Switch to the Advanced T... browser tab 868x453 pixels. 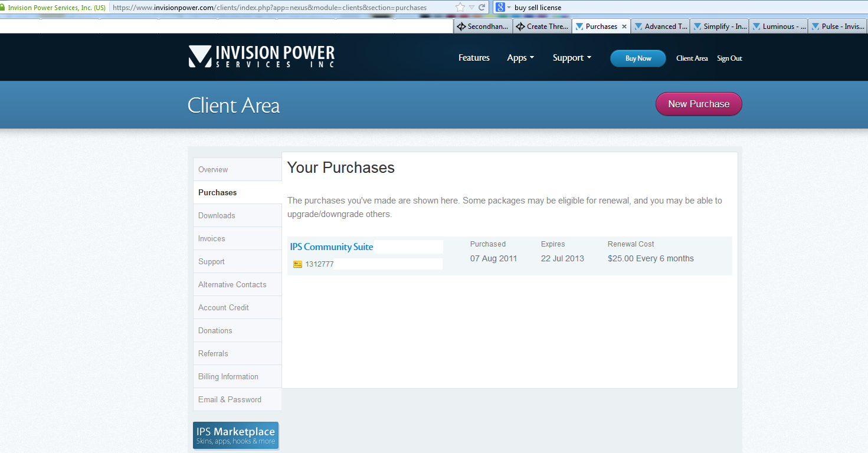[660, 27]
